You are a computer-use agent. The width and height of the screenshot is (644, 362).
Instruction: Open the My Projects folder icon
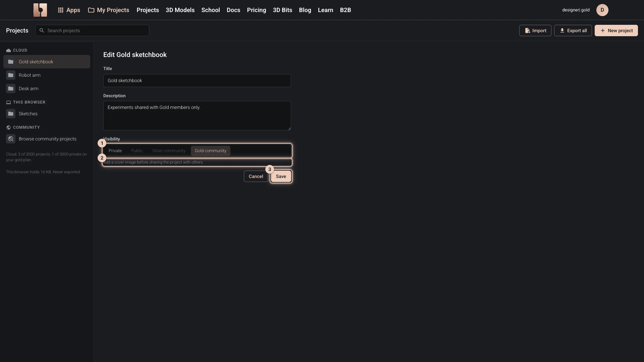pos(91,10)
